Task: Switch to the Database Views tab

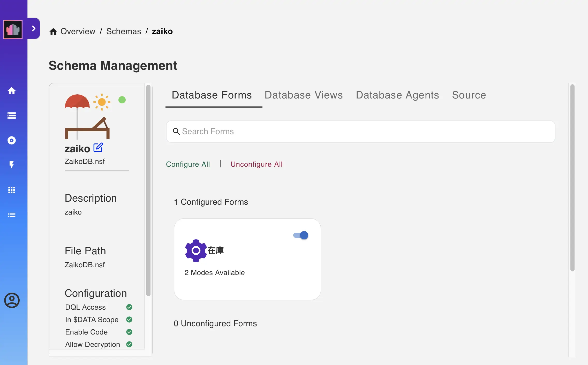Action: click(304, 95)
